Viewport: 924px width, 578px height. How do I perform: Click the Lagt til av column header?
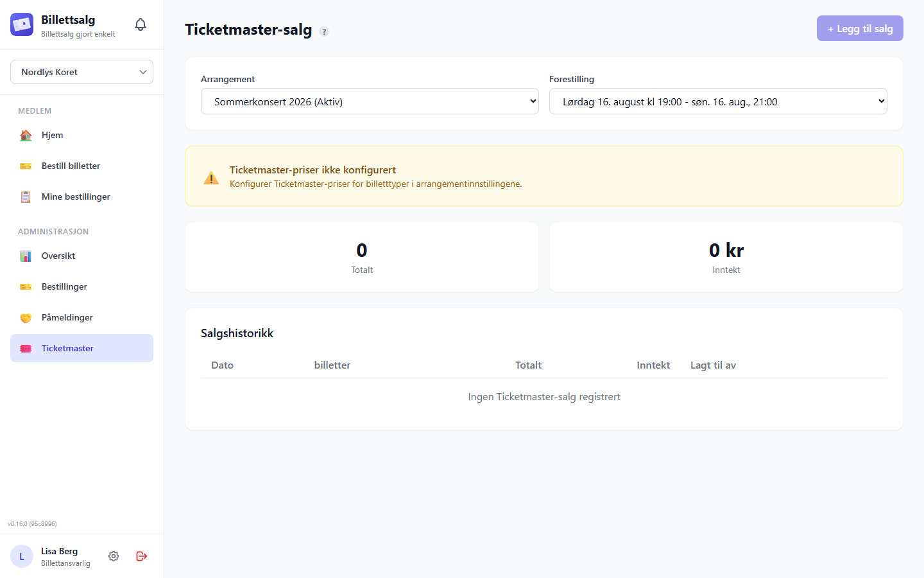coord(713,365)
